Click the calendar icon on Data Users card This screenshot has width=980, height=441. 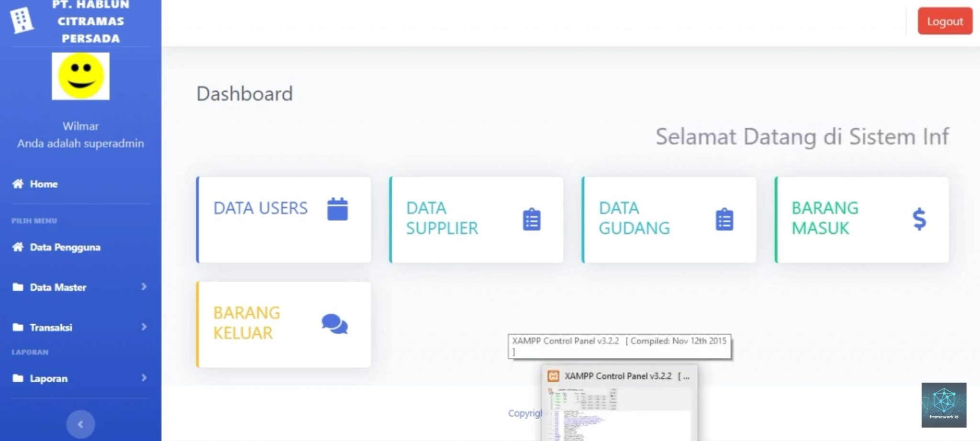337,209
